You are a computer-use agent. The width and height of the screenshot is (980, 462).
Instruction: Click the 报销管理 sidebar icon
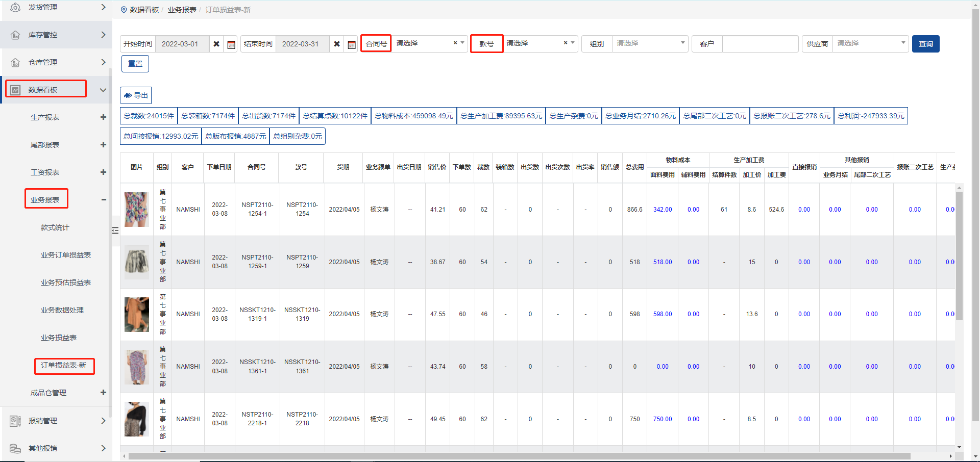pyautogui.click(x=15, y=421)
